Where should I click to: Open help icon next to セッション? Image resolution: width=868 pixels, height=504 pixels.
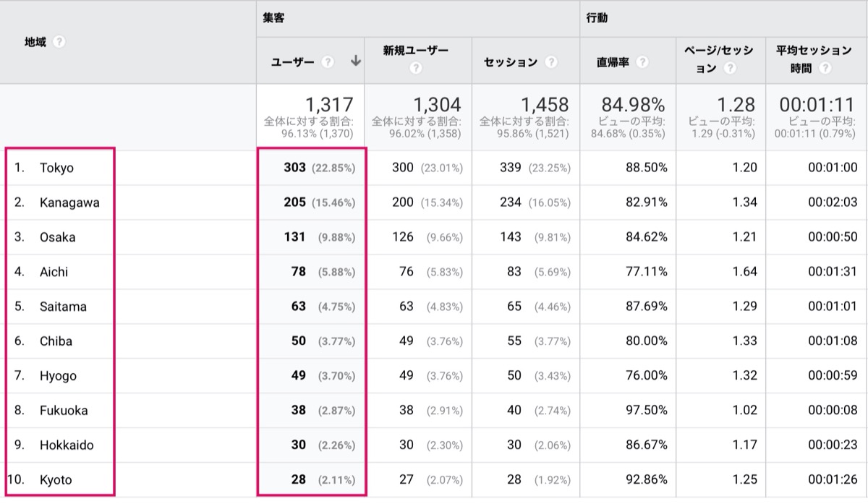click(x=551, y=62)
